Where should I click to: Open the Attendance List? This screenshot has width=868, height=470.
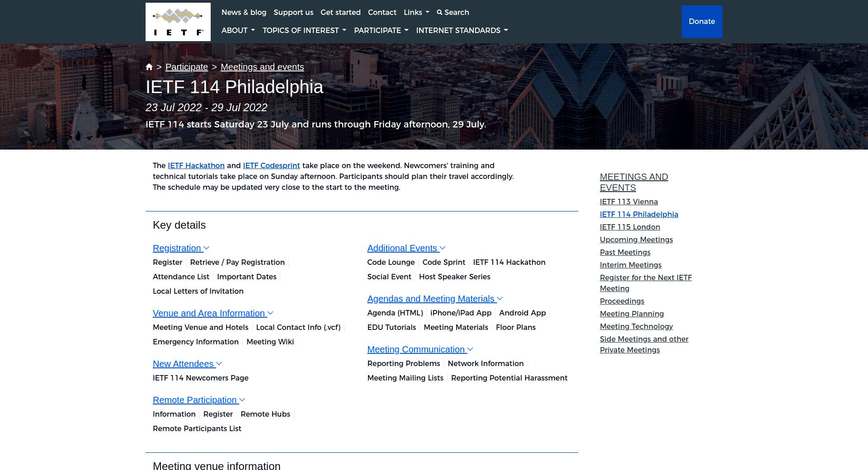click(181, 277)
